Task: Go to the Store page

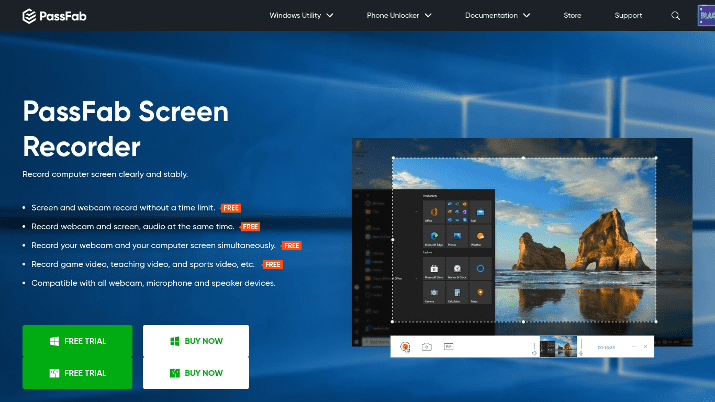Action: [x=572, y=15]
